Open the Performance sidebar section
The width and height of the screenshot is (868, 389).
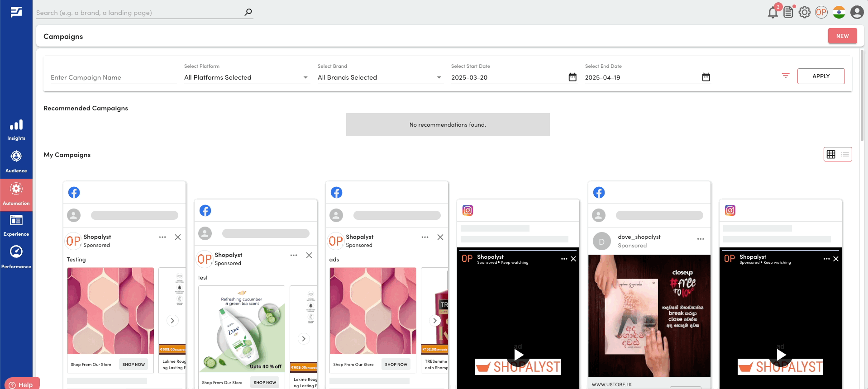click(16, 257)
